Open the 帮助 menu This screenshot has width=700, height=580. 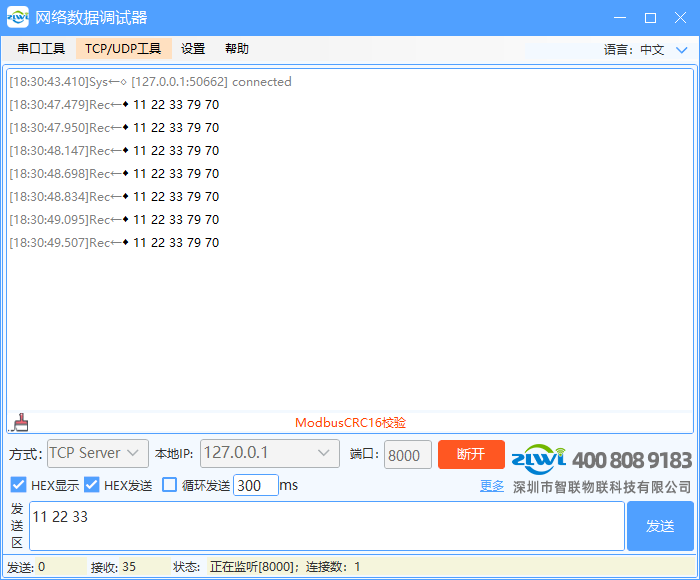pos(237,49)
